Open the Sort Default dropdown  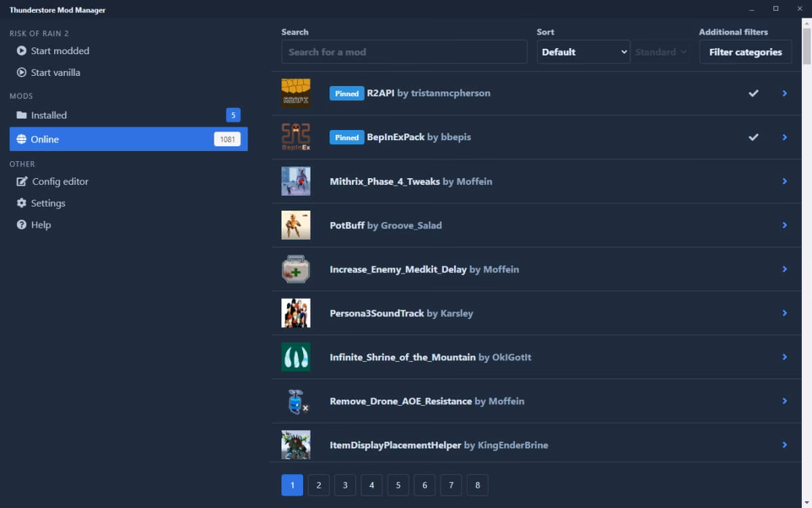coord(583,52)
